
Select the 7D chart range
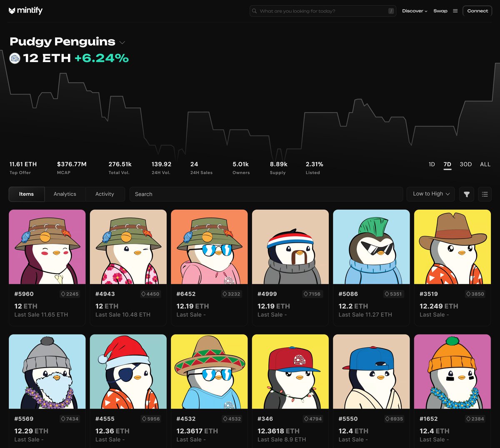pyautogui.click(x=447, y=164)
